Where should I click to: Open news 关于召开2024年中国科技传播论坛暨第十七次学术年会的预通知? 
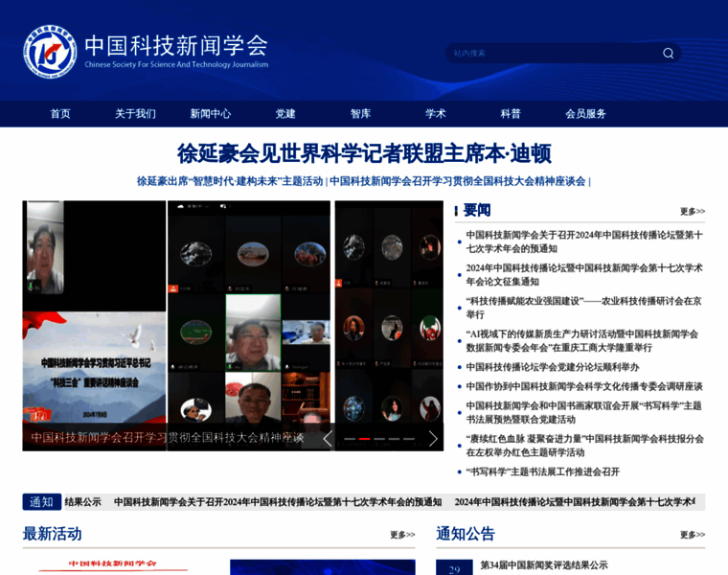tap(584, 241)
